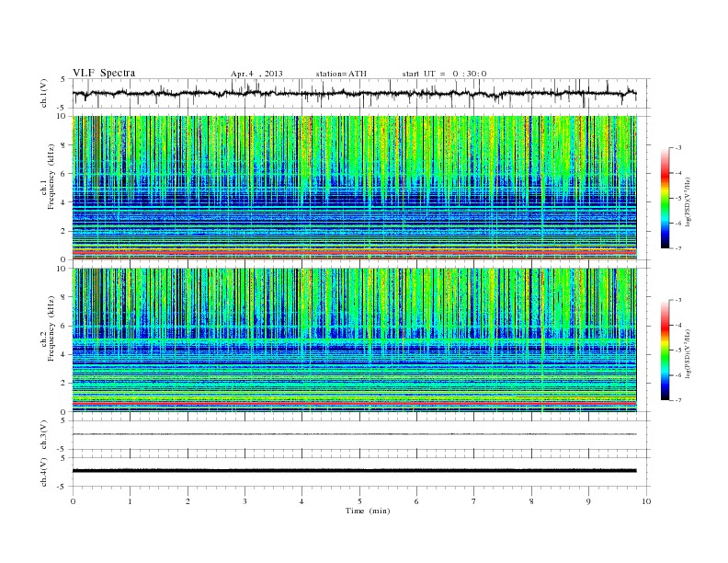Viewport: 728px width, 563px height.
Task: Click the ch.1(V) waveform axis label
Action: [44, 94]
